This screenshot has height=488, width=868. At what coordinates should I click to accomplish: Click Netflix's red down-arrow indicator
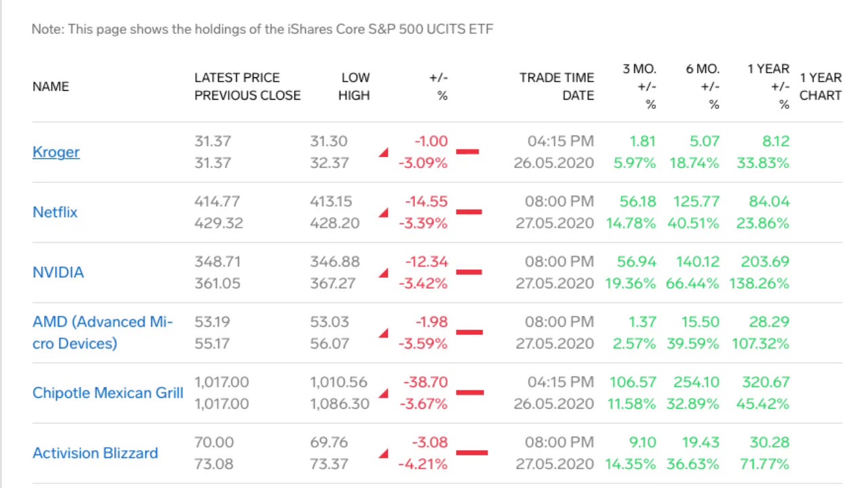tap(384, 213)
